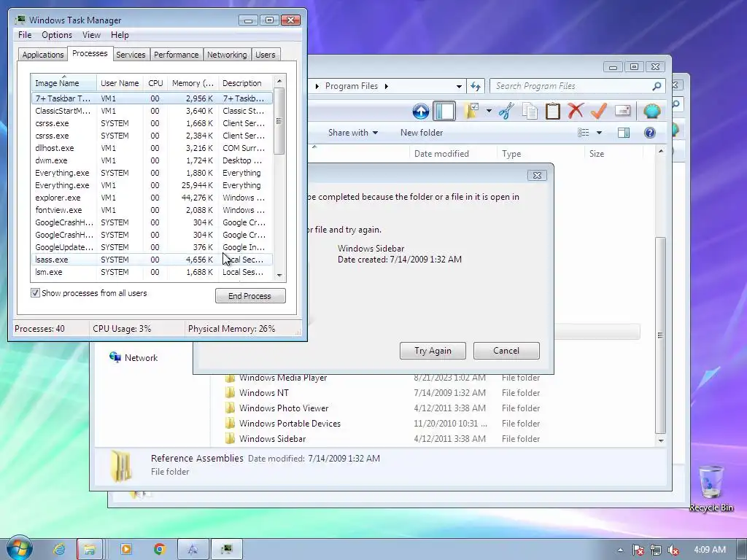
Task: Click the search magnifier in Search Program Files
Action: 657,86
